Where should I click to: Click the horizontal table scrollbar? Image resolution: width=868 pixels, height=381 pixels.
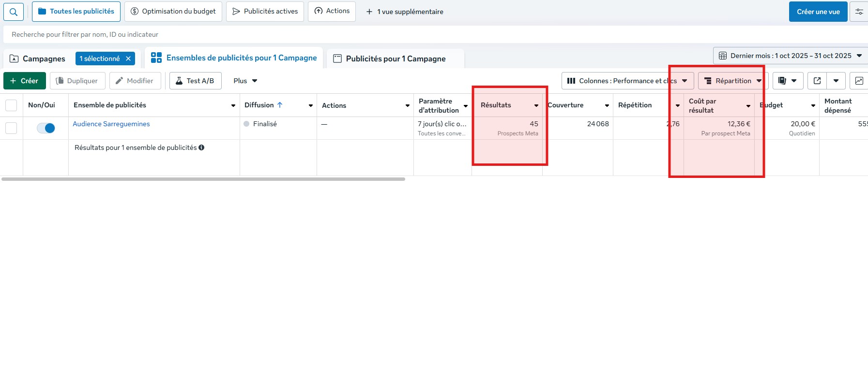pyautogui.click(x=203, y=179)
